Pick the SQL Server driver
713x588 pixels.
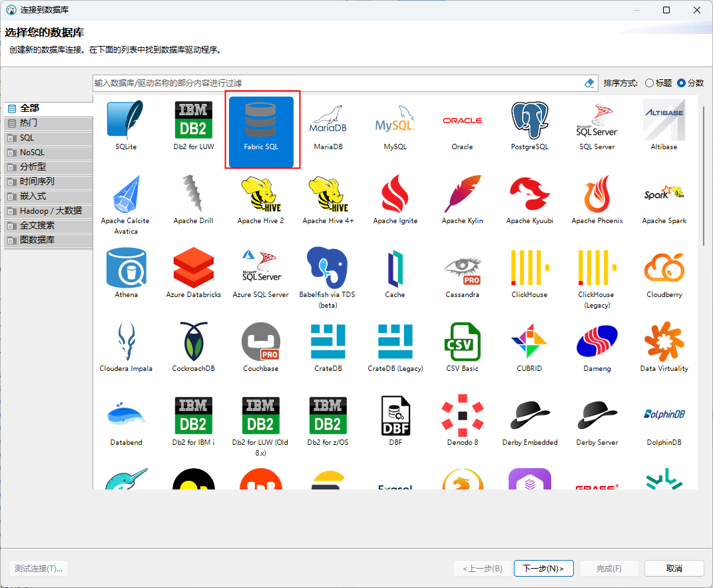coord(596,120)
